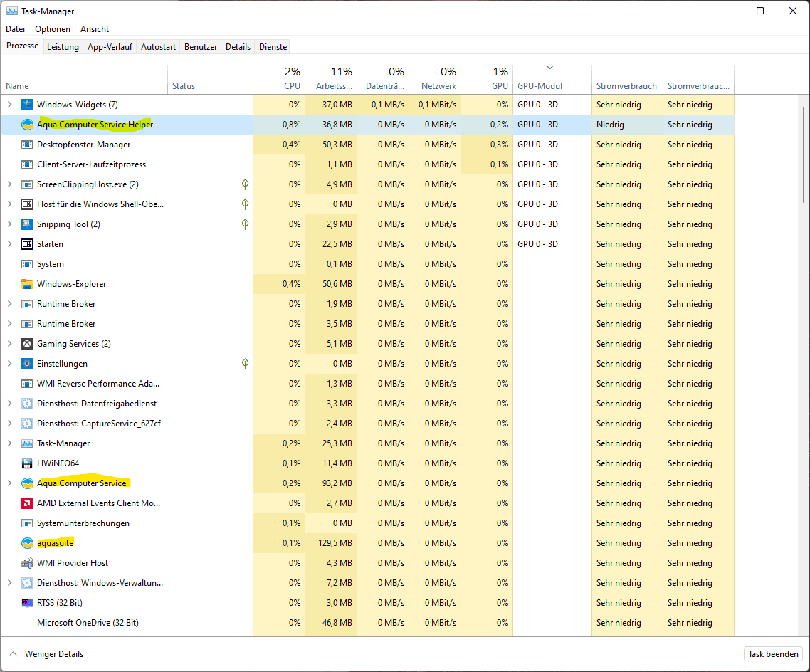Select the WMI Reverse Performance Ada... row
The image size is (810, 672).
(x=368, y=384)
